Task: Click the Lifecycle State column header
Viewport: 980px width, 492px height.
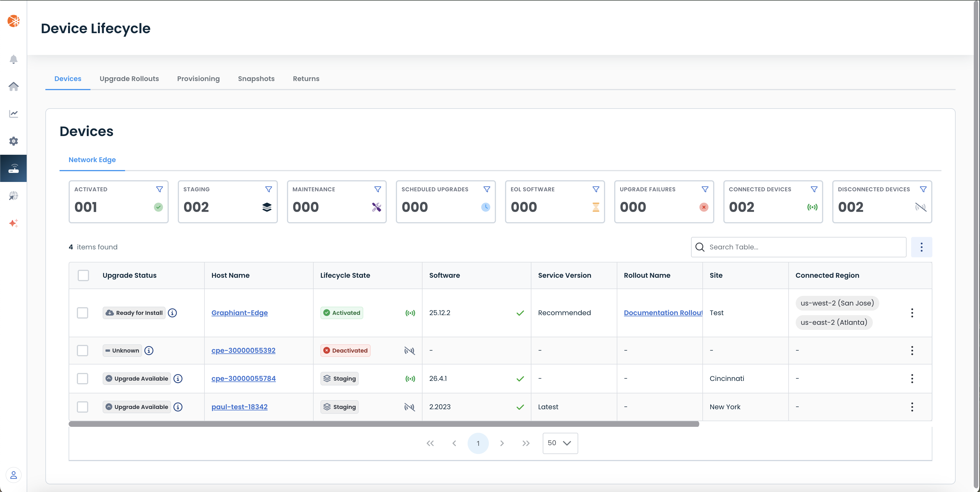Action: 345,275
